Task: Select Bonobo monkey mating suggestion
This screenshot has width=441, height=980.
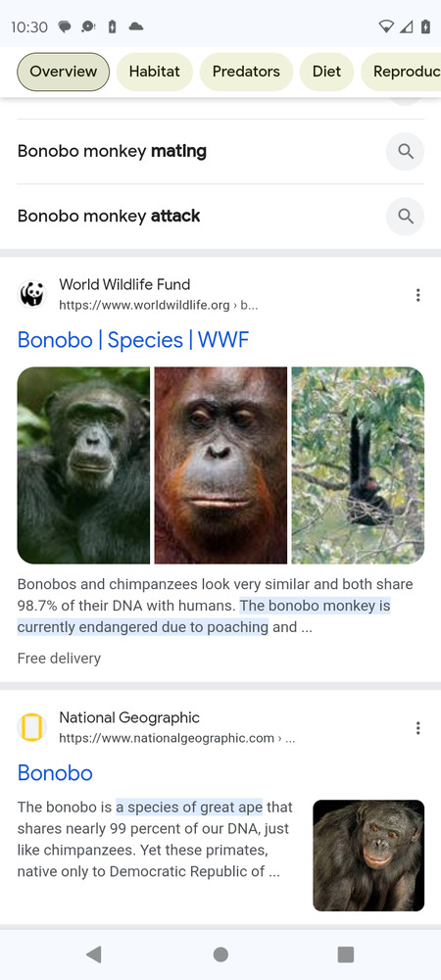Action: coord(112,151)
